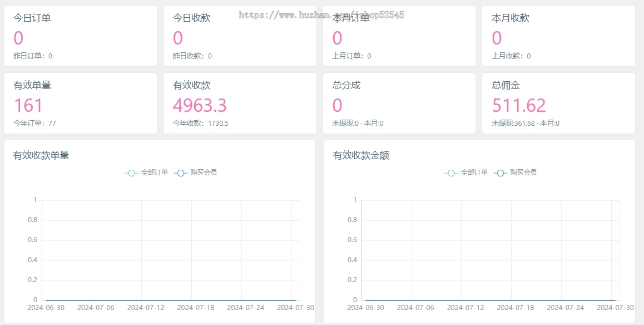This screenshot has height=325, width=644.
Task: Toggle 全部订单 legend in 有效收款单量 chart
Action: tap(147, 173)
